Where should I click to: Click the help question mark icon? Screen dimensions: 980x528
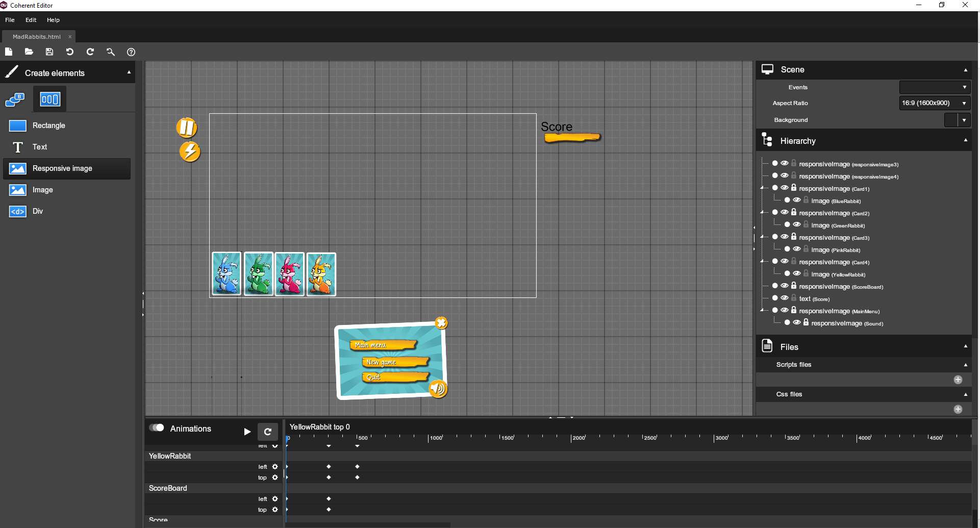pos(131,52)
